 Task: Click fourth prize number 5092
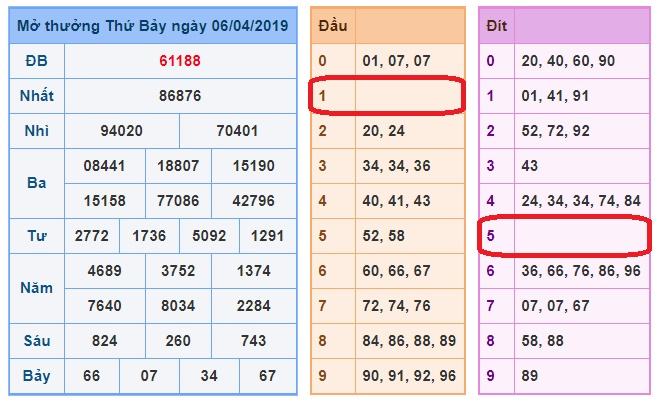pos(208,236)
